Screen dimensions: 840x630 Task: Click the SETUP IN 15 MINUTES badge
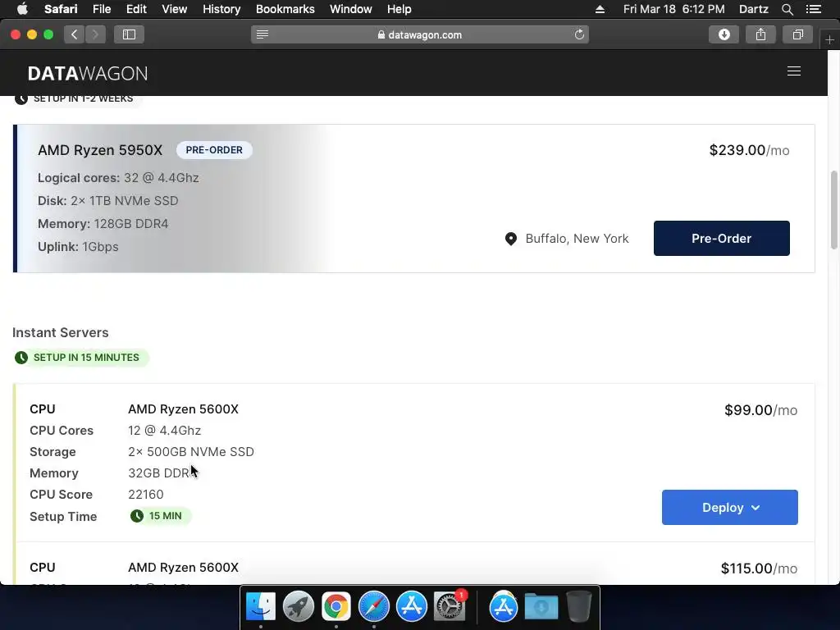pyautogui.click(x=80, y=358)
